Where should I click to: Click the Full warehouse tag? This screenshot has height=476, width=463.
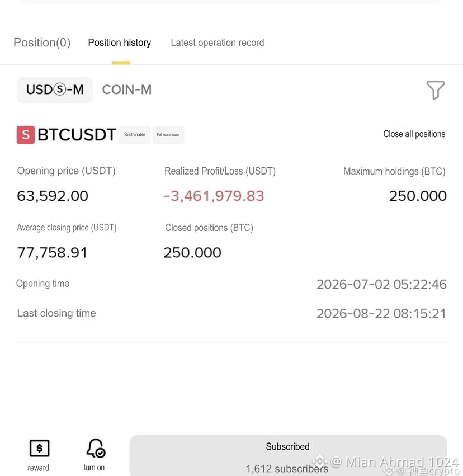click(x=168, y=135)
